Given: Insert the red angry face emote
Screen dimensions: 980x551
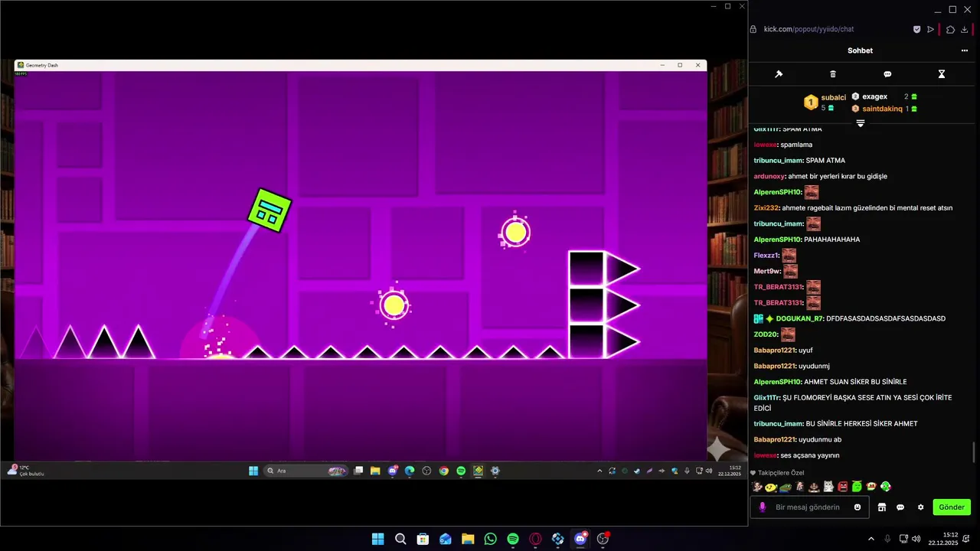Looking at the screenshot, I should click(x=843, y=486).
